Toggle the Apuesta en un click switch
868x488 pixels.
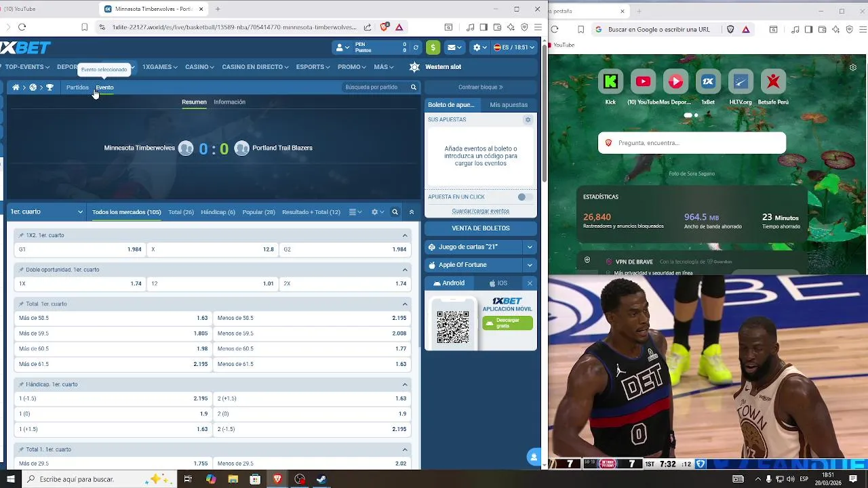[x=524, y=197]
